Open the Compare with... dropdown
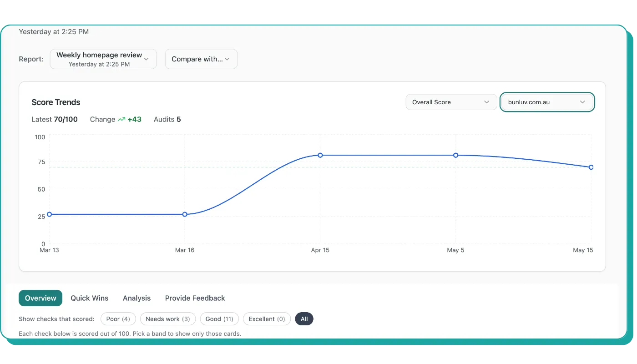 point(201,59)
